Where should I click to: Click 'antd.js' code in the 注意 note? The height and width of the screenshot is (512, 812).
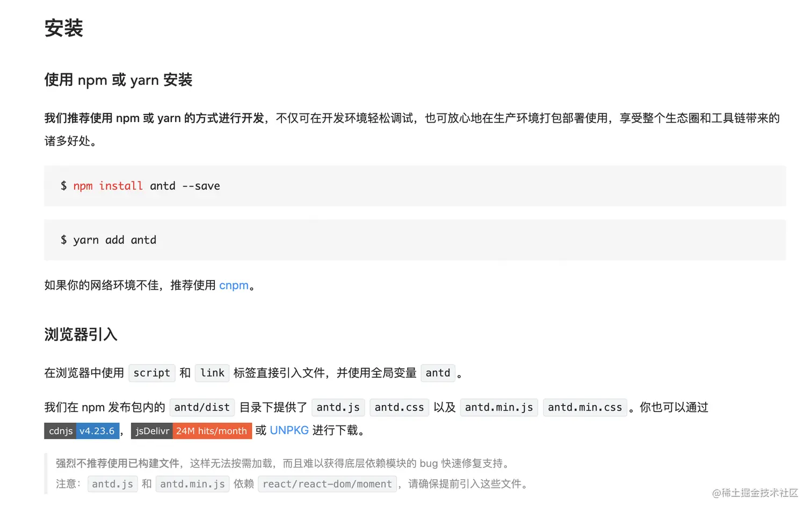click(x=112, y=484)
